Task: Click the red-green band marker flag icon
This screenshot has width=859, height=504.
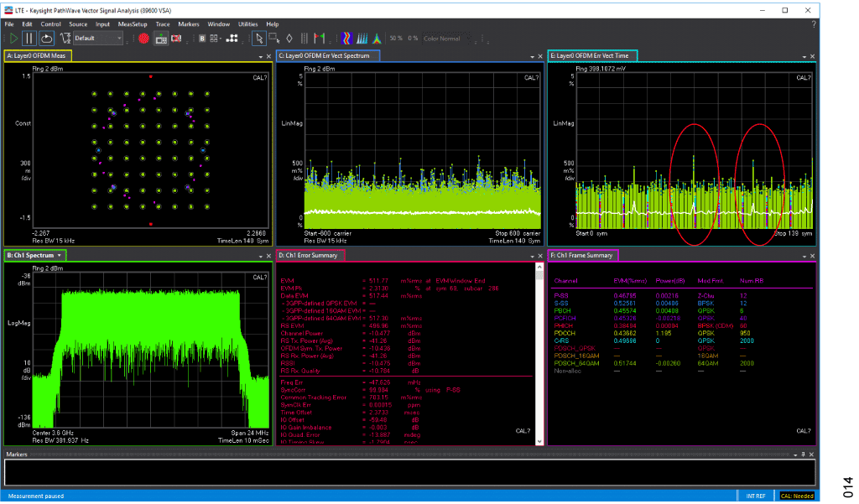Action: pos(319,38)
